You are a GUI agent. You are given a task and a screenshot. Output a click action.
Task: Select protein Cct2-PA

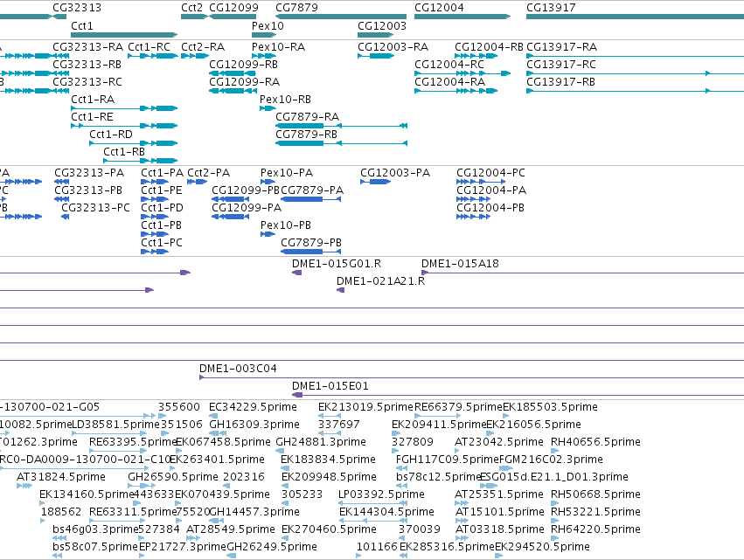click(x=208, y=173)
